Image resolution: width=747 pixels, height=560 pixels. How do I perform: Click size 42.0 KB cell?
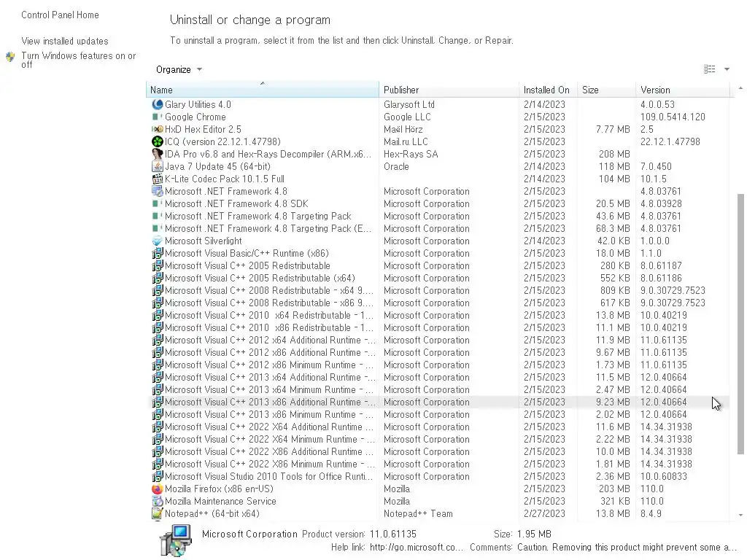[614, 241]
